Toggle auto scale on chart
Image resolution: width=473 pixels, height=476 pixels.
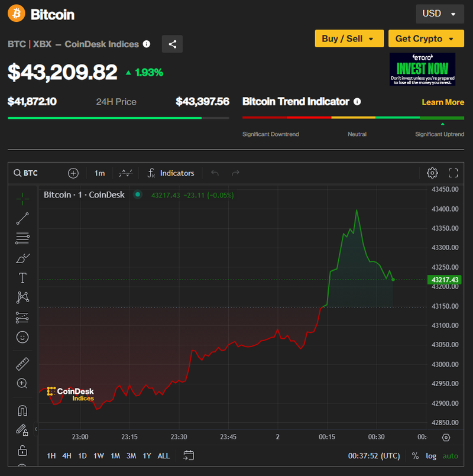point(451,456)
